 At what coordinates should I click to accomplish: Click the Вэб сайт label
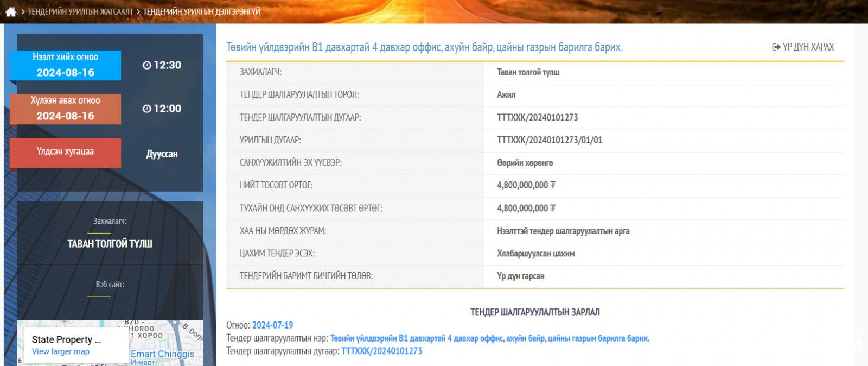[x=110, y=284]
